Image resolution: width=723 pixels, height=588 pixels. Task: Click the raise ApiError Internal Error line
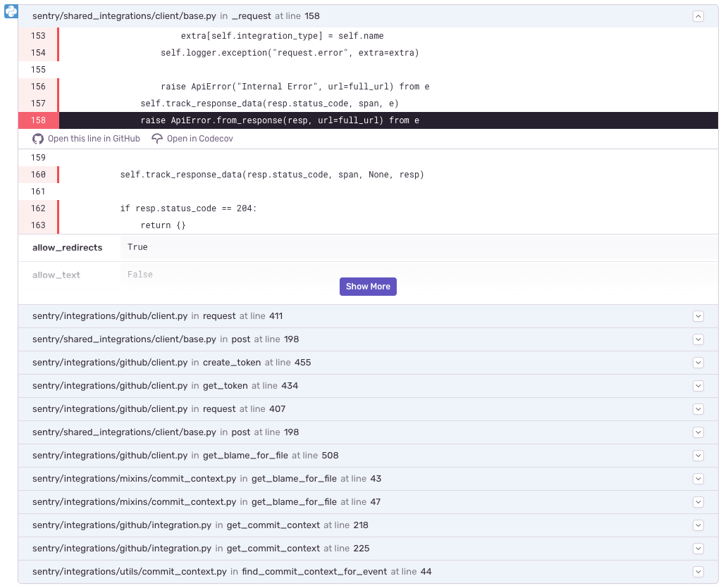point(295,87)
